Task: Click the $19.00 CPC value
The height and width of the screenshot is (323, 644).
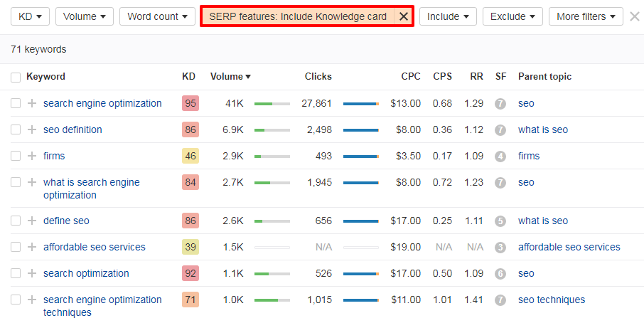Action: pyautogui.click(x=406, y=247)
